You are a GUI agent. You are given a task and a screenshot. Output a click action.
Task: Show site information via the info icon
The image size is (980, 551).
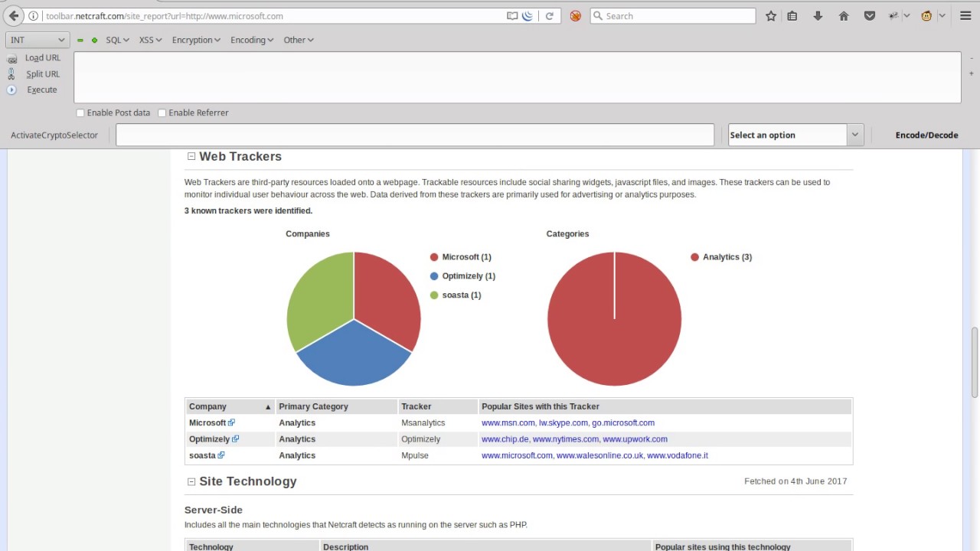pyautogui.click(x=34, y=16)
